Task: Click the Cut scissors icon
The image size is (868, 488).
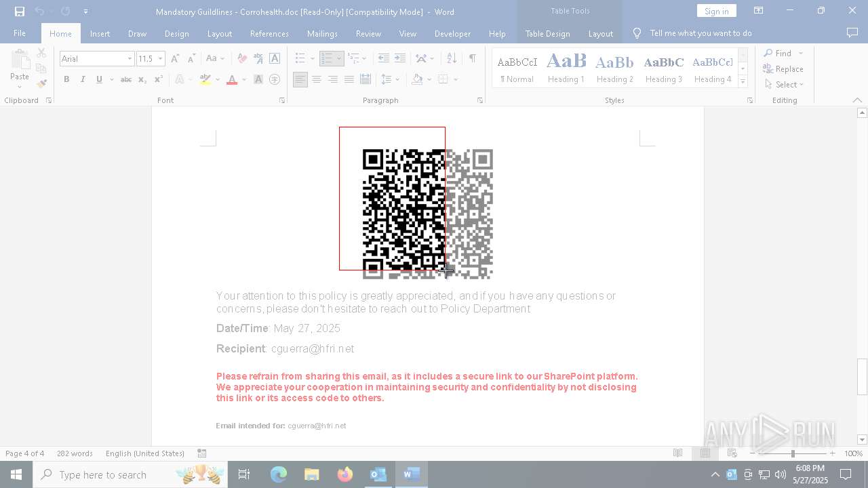Action: [x=41, y=53]
